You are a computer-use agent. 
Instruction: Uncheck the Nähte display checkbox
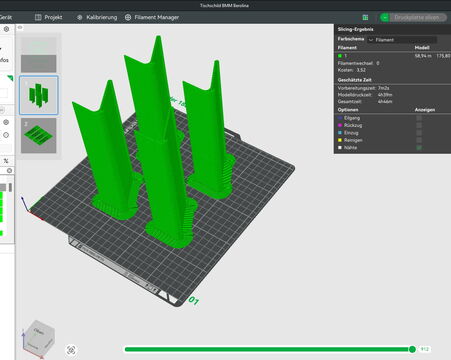pyautogui.click(x=419, y=147)
